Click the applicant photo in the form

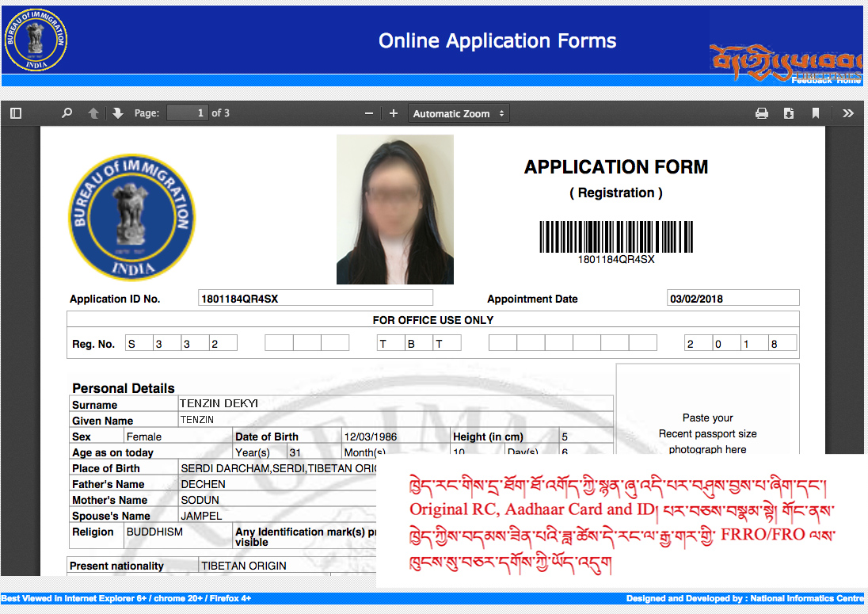394,209
